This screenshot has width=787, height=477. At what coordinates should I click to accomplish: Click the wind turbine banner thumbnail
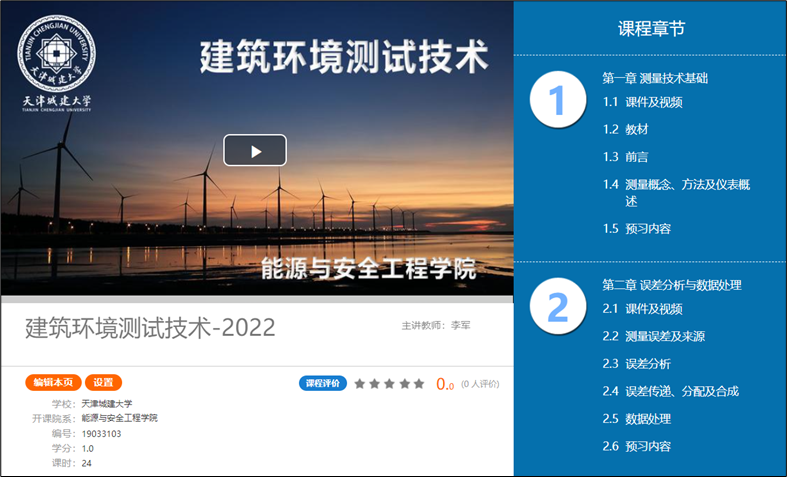(x=257, y=148)
